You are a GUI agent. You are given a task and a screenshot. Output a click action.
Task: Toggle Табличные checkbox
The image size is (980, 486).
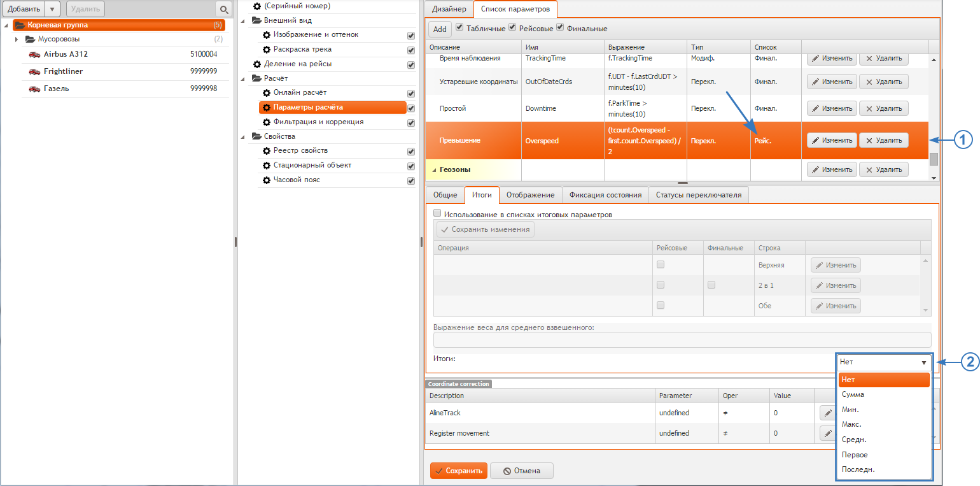(459, 27)
